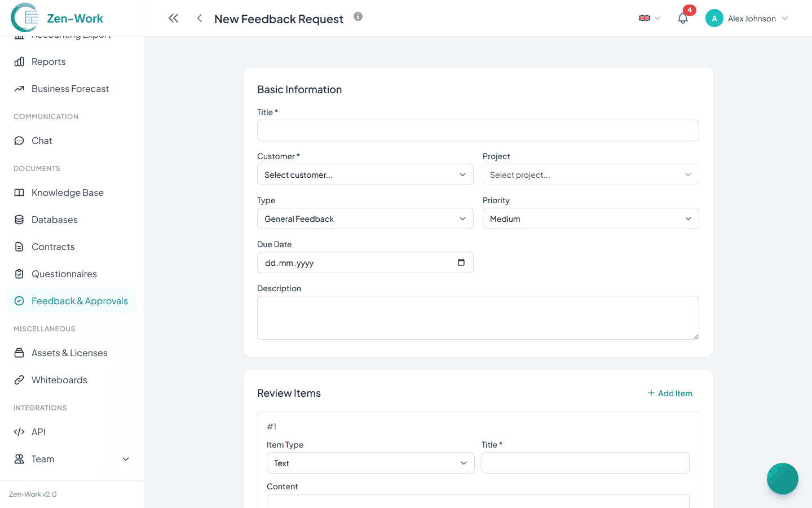812x508 pixels.
Task: Open Business Forecast in the sidebar
Action: (72, 89)
